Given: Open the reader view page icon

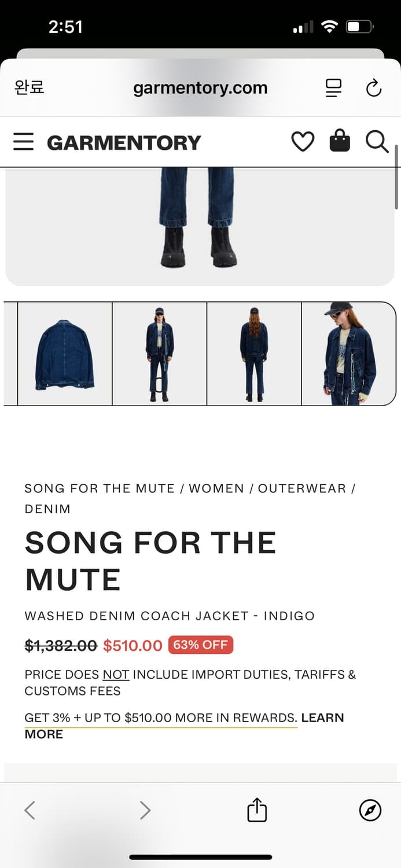Looking at the screenshot, I should [333, 88].
